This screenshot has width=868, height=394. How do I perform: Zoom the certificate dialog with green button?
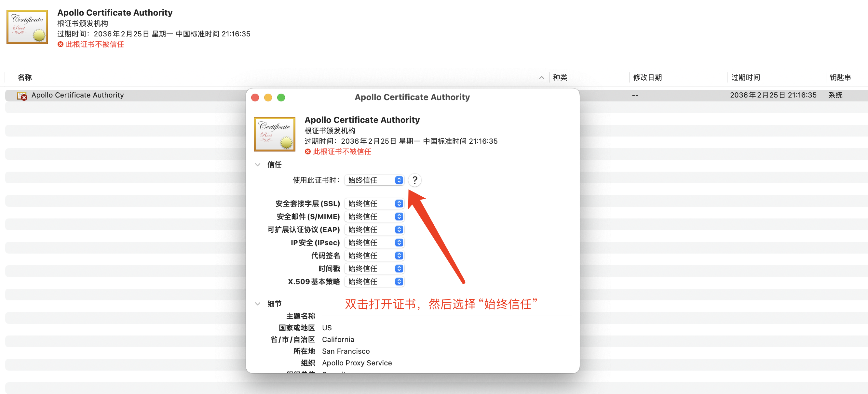pos(281,98)
